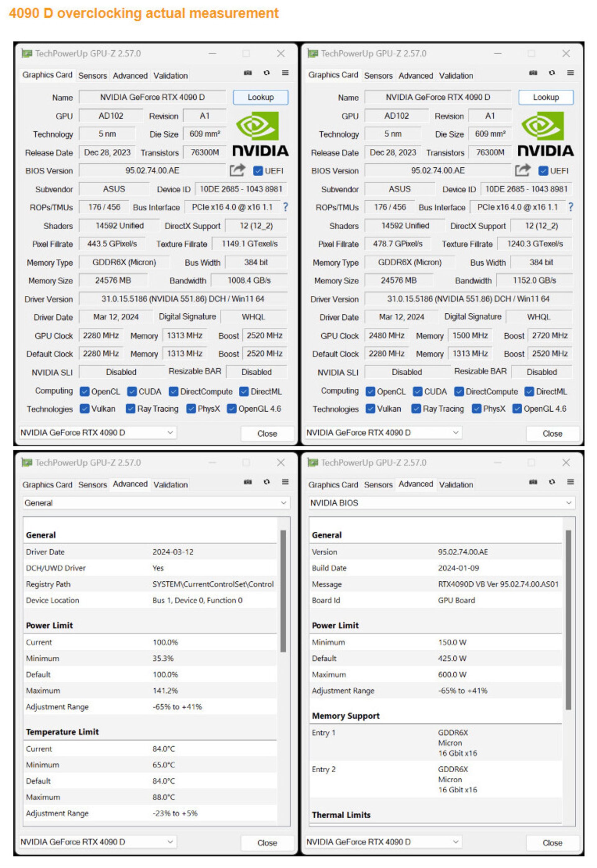This screenshot has height=868, width=597.
Task: Toggle CUDA checkbox in top-left window
Action: 132,391
